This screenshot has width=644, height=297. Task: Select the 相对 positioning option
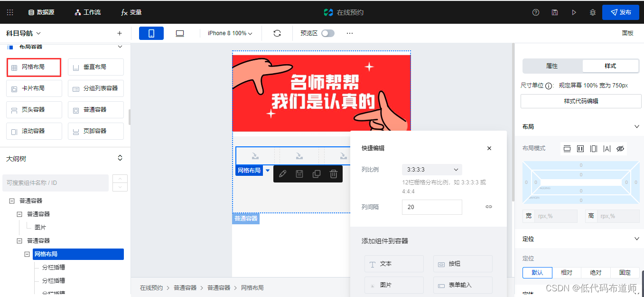click(x=567, y=273)
